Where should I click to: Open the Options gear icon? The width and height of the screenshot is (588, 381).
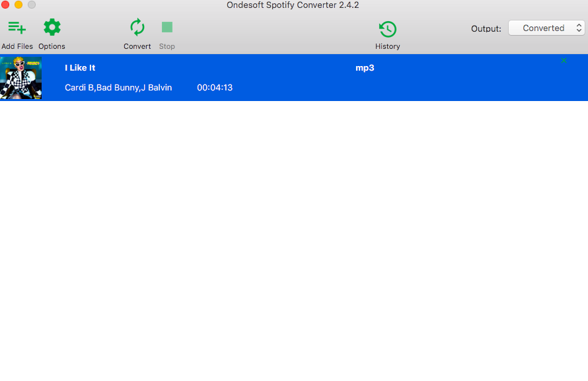tap(52, 27)
